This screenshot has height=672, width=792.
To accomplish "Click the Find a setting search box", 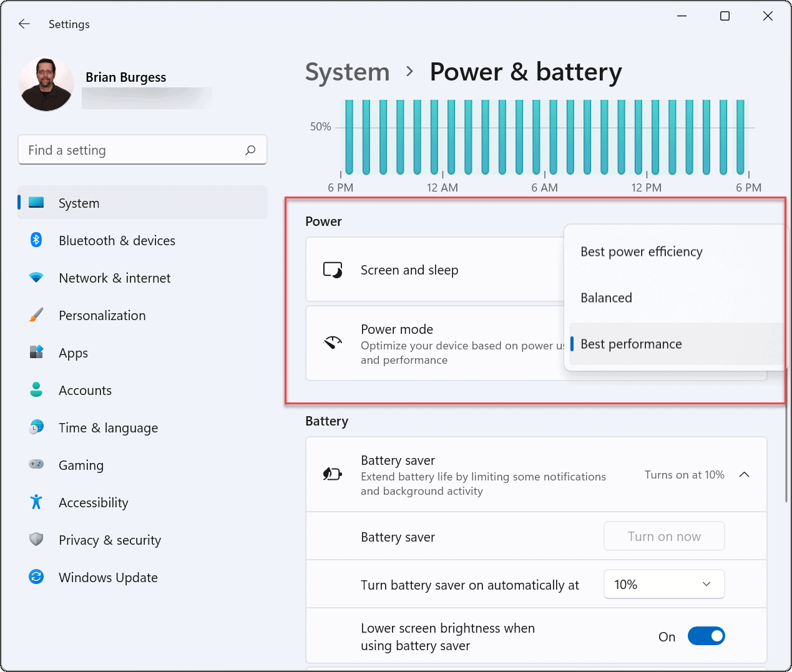I will pos(142,150).
